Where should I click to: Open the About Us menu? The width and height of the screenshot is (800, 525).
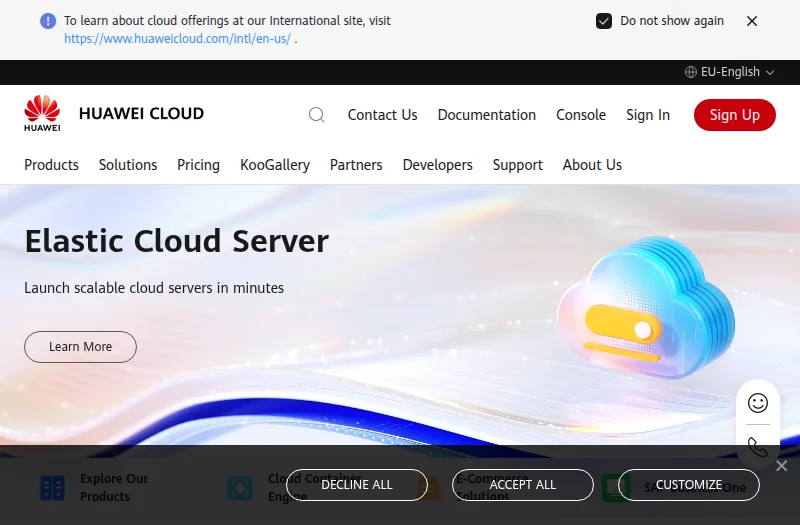coord(592,165)
